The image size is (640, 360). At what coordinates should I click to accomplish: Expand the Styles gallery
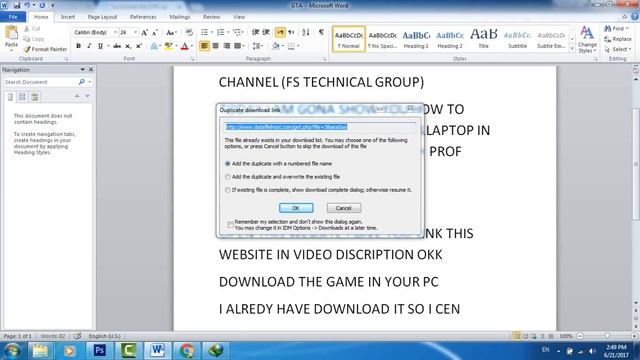pyautogui.click(x=572, y=49)
